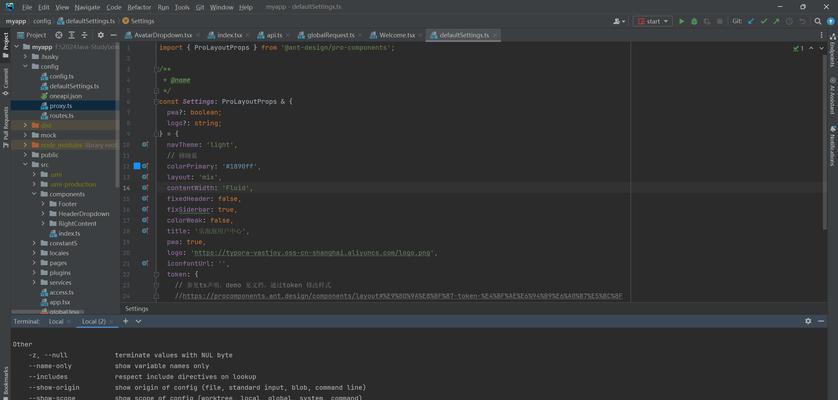This screenshot has width=838, height=400.
Task: Hide the Project panel with minus icon
Action: [x=113, y=35]
